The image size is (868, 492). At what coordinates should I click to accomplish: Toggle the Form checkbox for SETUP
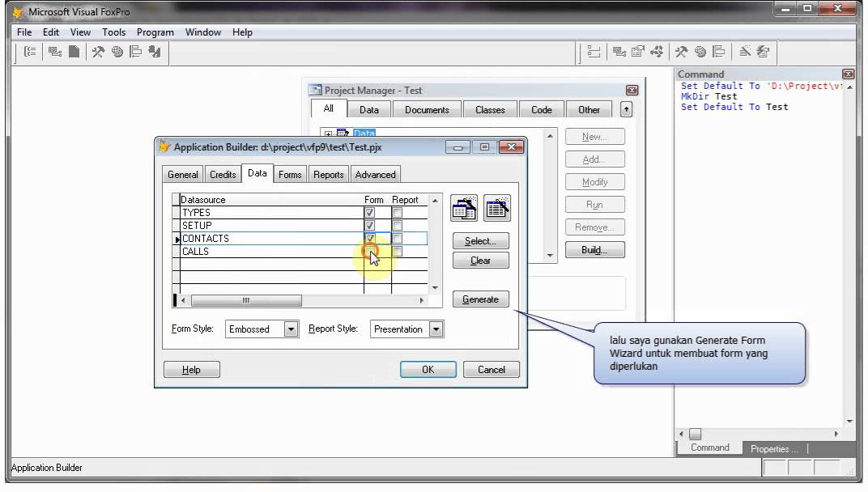[369, 225]
